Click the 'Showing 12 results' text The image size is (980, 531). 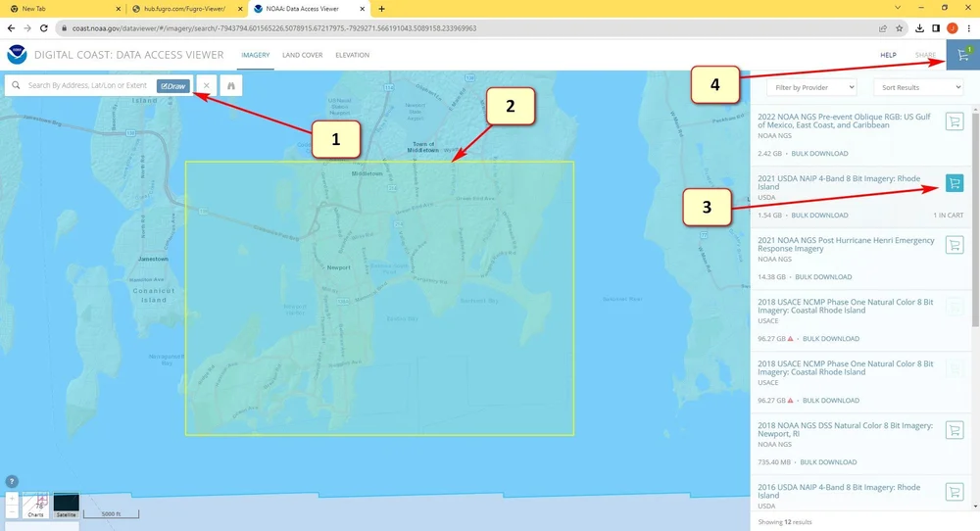click(784, 521)
